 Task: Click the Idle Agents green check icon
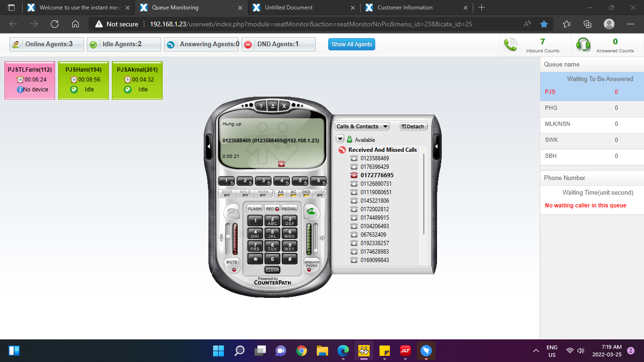click(x=93, y=44)
